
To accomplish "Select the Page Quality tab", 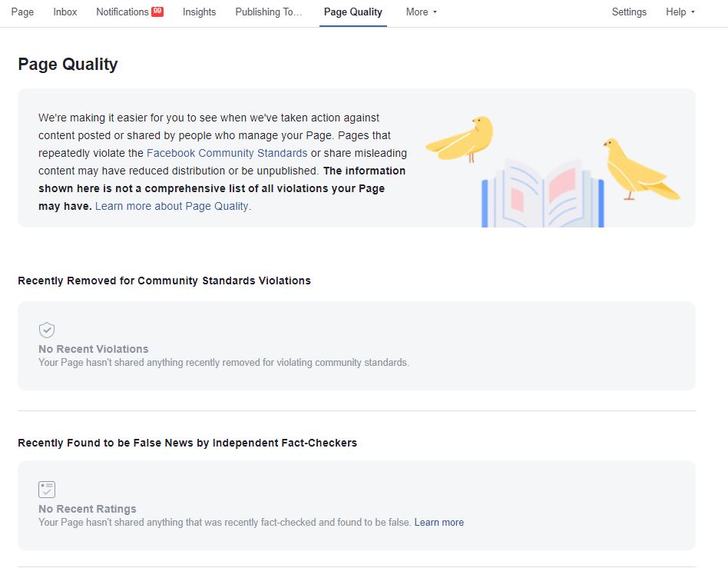I will pyautogui.click(x=352, y=12).
